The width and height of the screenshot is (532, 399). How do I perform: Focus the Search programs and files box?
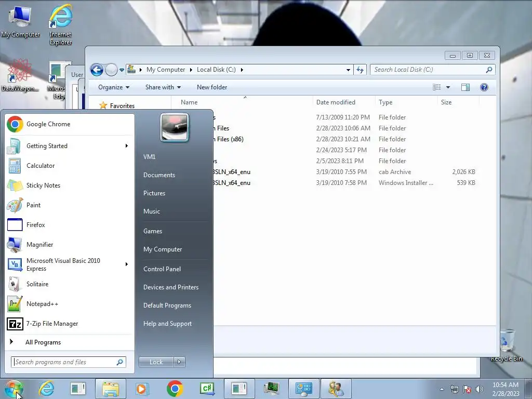pyautogui.click(x=69, y=362)
